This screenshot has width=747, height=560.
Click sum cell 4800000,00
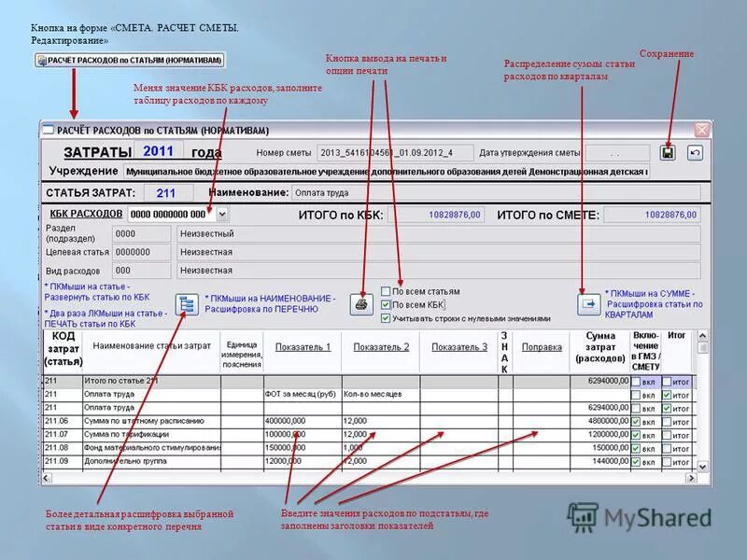coord(600,421)
